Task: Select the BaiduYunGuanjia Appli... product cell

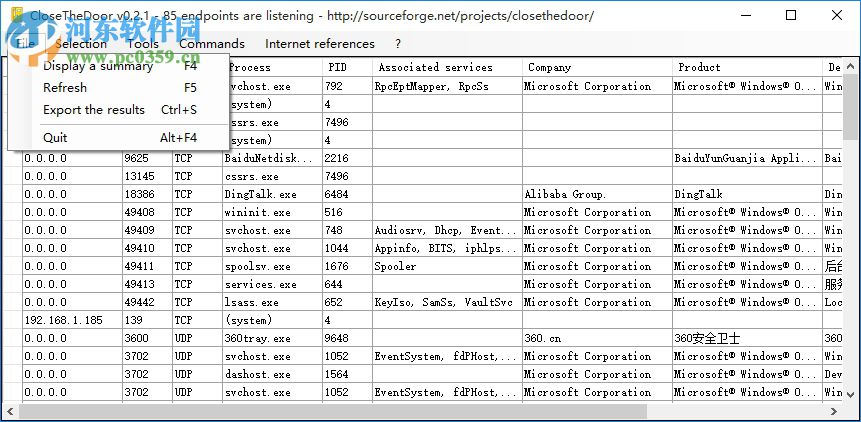Action: pos(747,158)
